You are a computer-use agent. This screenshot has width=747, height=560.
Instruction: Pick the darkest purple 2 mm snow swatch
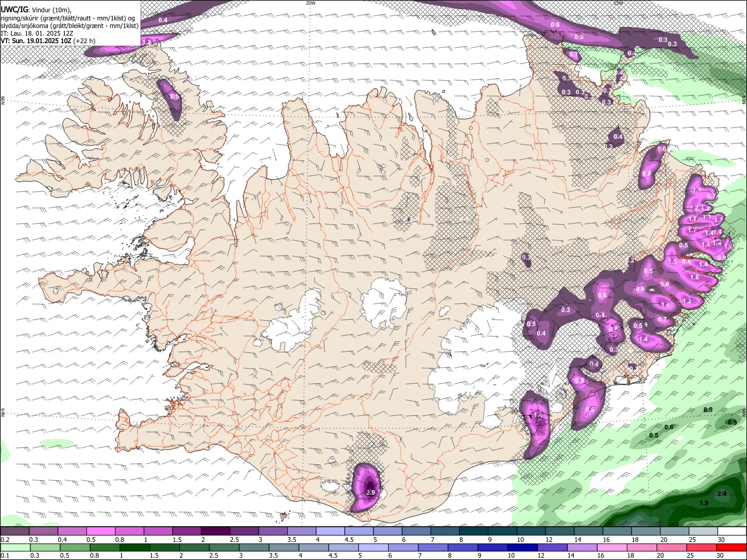click(x=215, y=531)
